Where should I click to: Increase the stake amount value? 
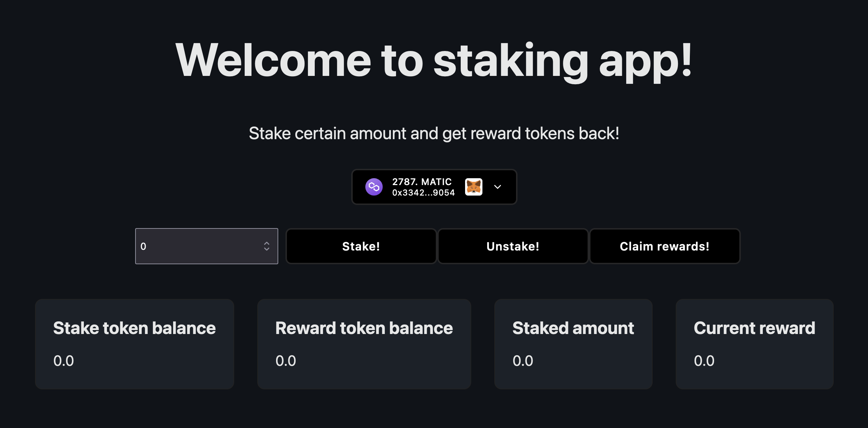pos(266,244)
